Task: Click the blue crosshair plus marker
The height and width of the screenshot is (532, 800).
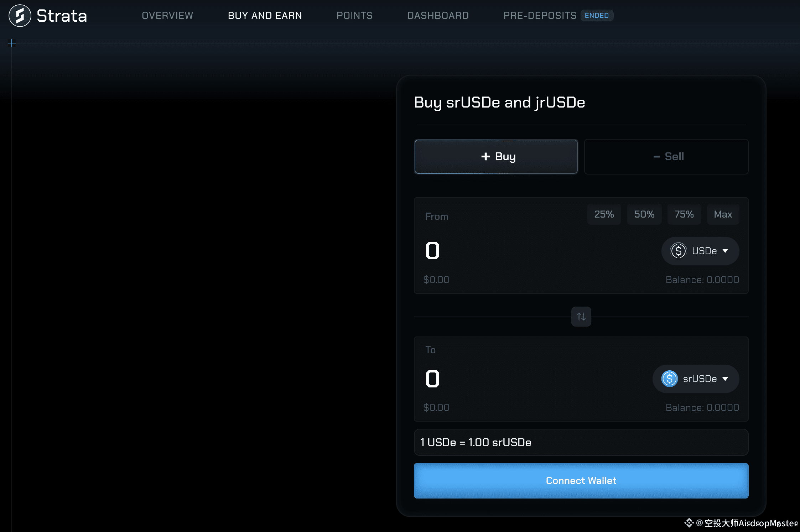Action: pyautogui.click(x=12, y=43)
